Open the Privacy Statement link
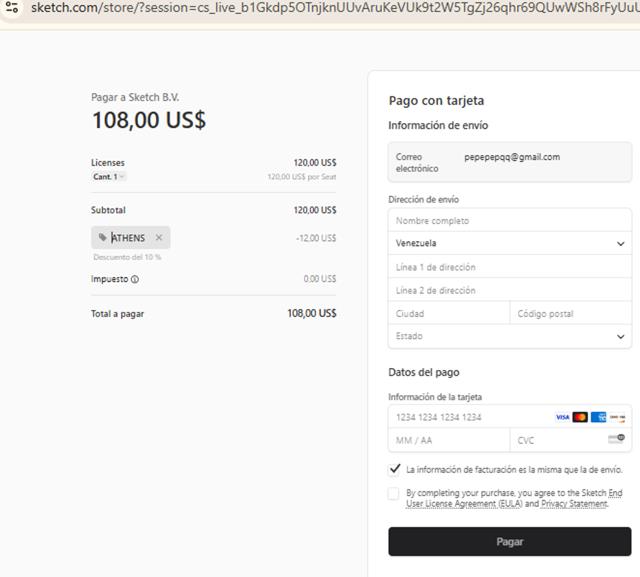Viewport: 640px width, 577px height. point(574,504)
